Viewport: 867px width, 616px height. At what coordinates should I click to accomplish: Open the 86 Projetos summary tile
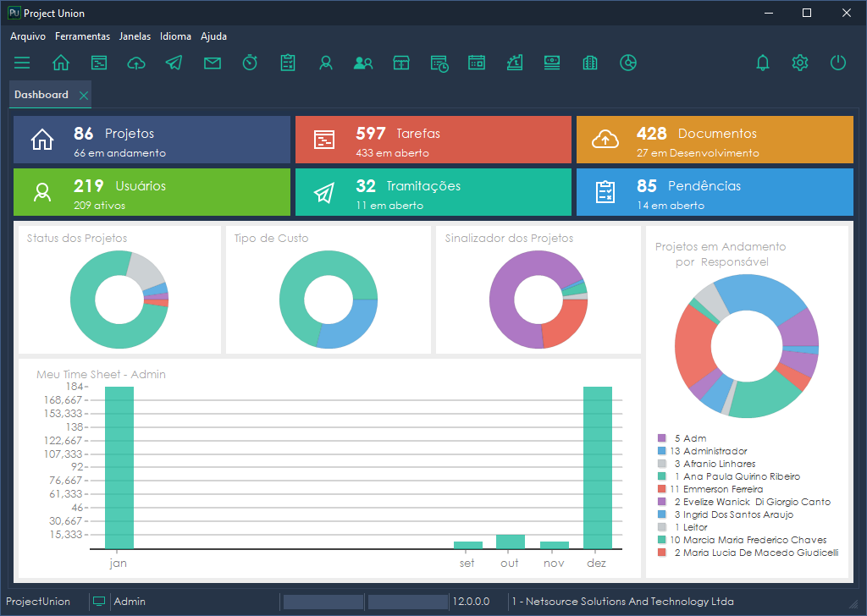pyautogui.click(x=152, y=140)
